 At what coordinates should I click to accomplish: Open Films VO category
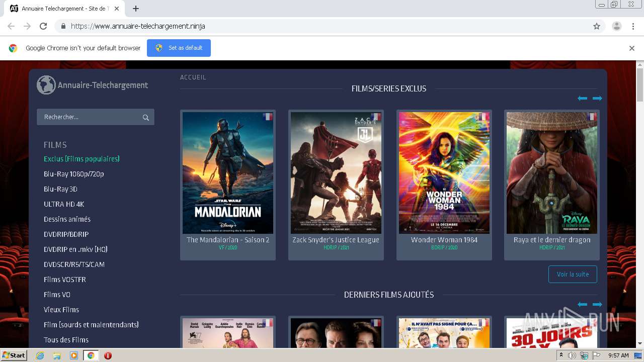coord(57,295)
